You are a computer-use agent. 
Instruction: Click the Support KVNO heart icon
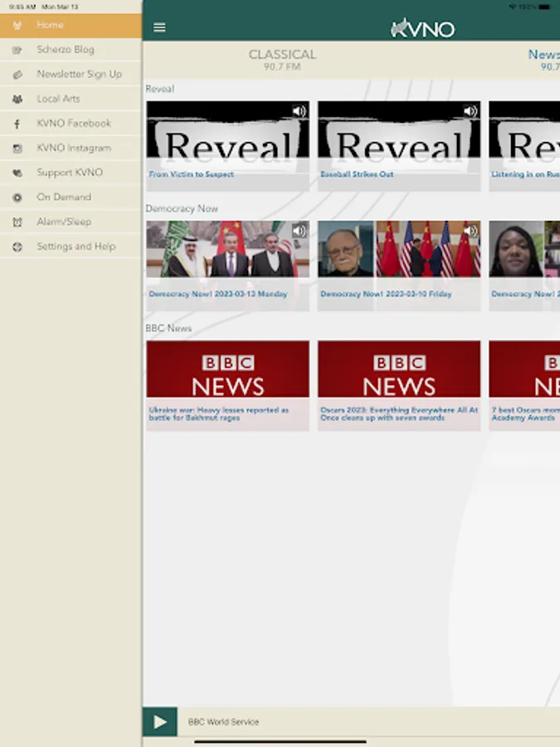click(x=17, y=173)
